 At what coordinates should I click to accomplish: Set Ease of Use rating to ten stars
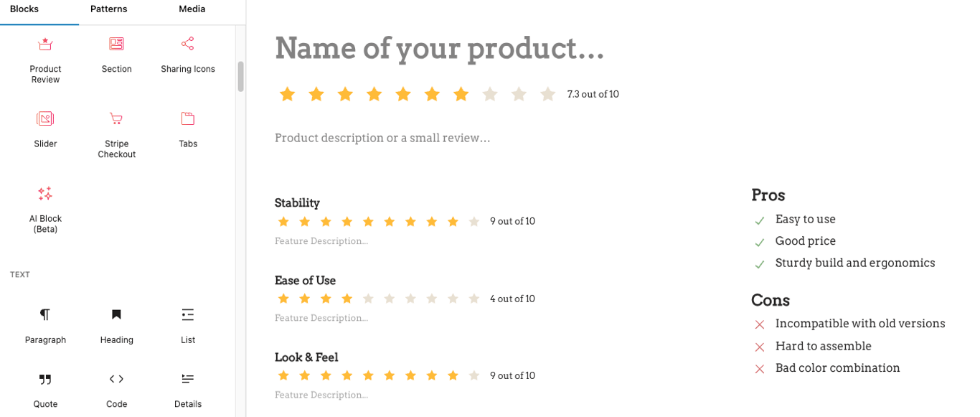coord(473,298)
